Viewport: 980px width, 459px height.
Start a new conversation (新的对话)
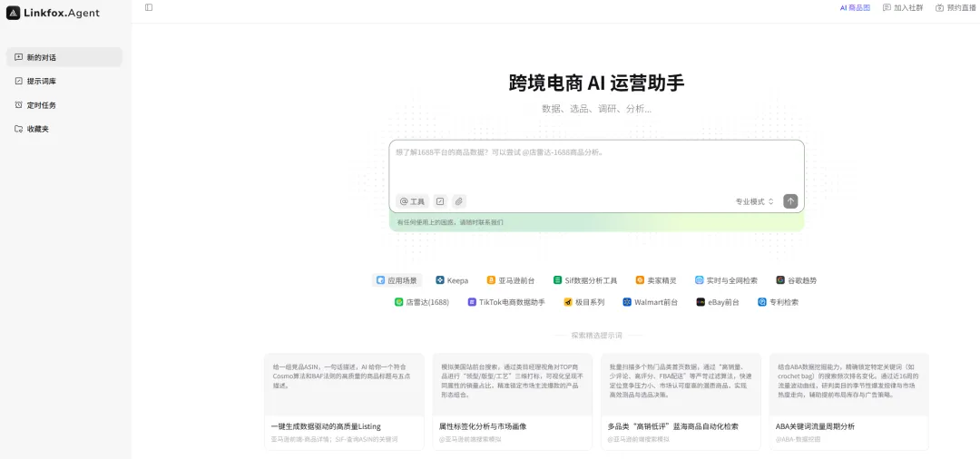click(64, 57)
